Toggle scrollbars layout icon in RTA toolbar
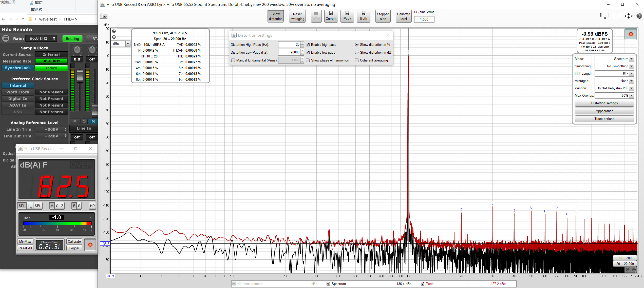The image size is (644, 288). click(x=604, y=16)
